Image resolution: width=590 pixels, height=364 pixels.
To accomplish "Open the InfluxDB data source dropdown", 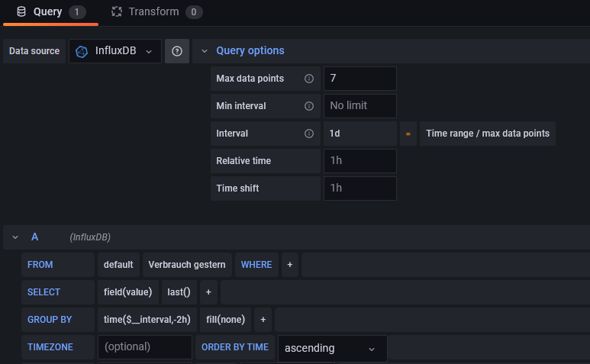I will click(x=115, y=51).
